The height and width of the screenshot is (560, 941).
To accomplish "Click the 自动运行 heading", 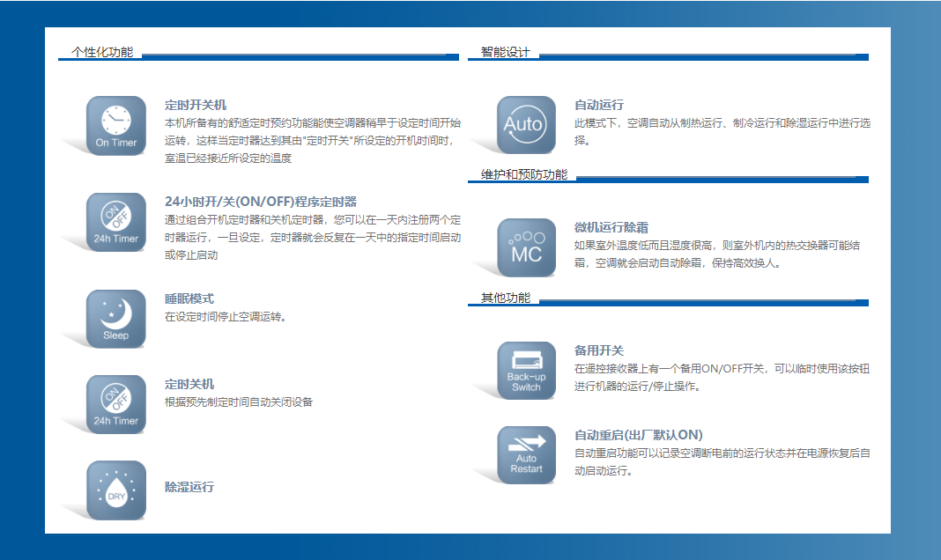I will coord(599,105).
